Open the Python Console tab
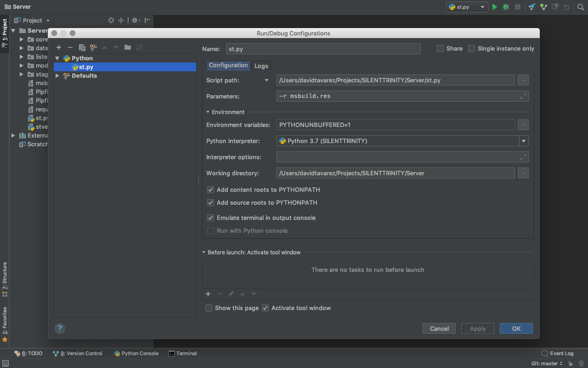Viewport: 588px width, 368px height. click(136, 353)
